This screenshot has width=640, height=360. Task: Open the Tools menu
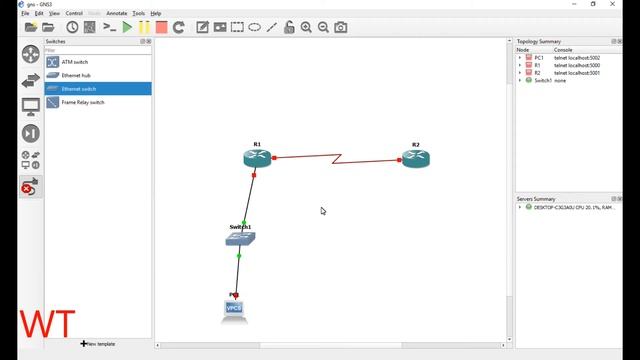tap(139, 13)
